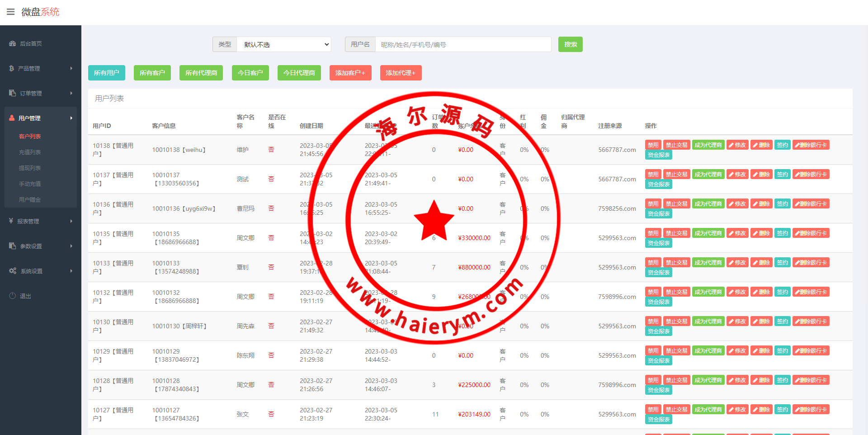The image size is (868, 435).
Task: Open the 类型 dropdown showing 默认不选
Action: pyautogui.click(x=284, y=45)
